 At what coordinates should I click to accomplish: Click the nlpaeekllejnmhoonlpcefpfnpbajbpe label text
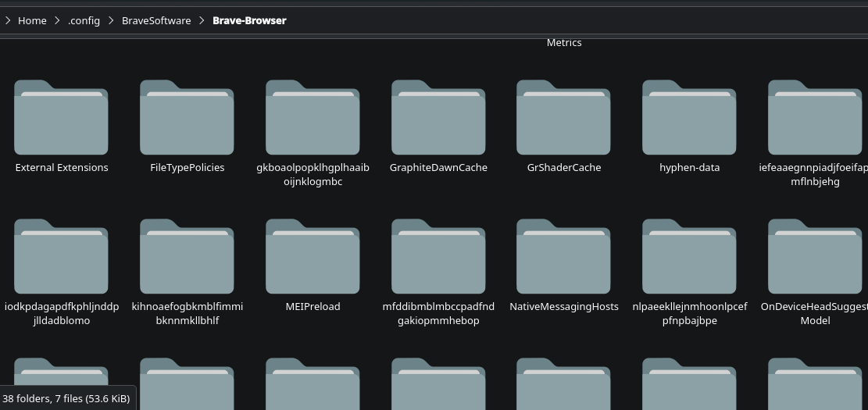(689, 313)
